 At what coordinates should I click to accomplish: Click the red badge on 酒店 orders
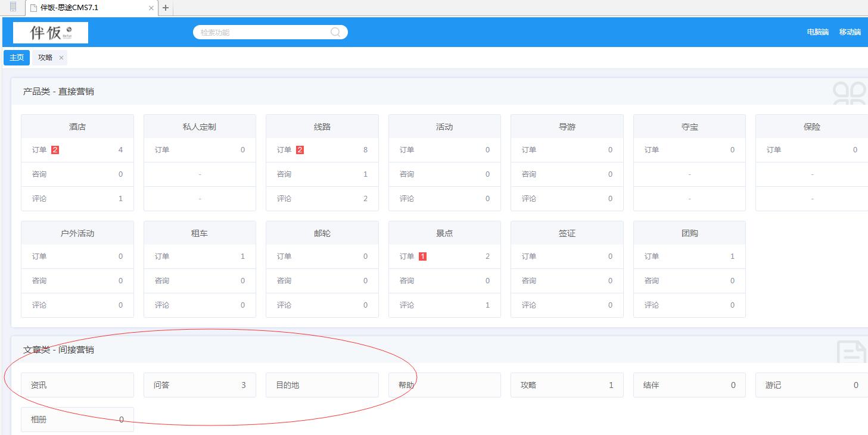[x=55, y=150]
